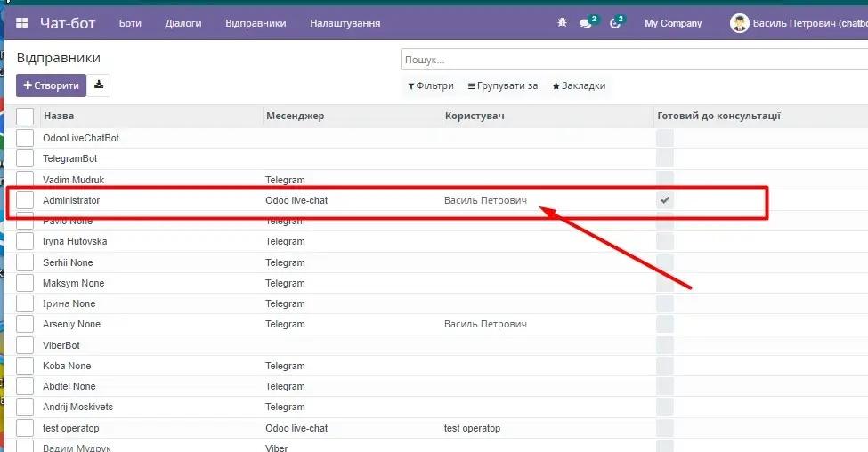Open the Групувати за dropdown
Viewport: 868px width, 452px height.
tap(503, 86)
